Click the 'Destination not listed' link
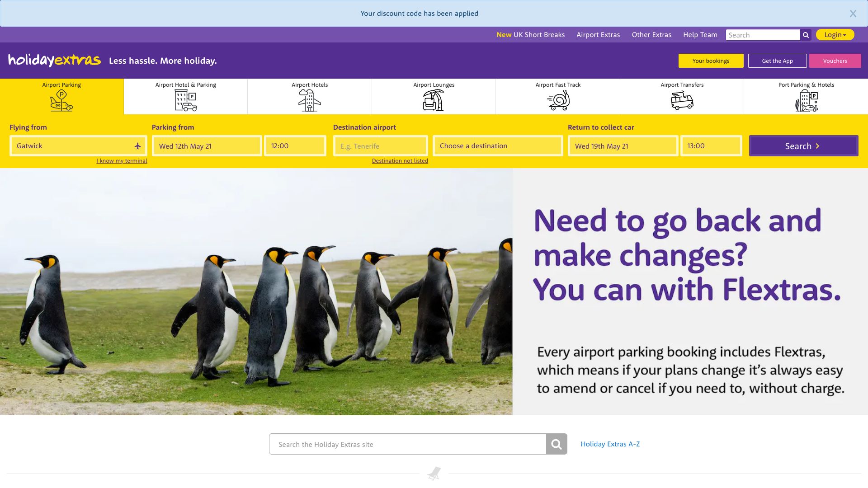 400,160
